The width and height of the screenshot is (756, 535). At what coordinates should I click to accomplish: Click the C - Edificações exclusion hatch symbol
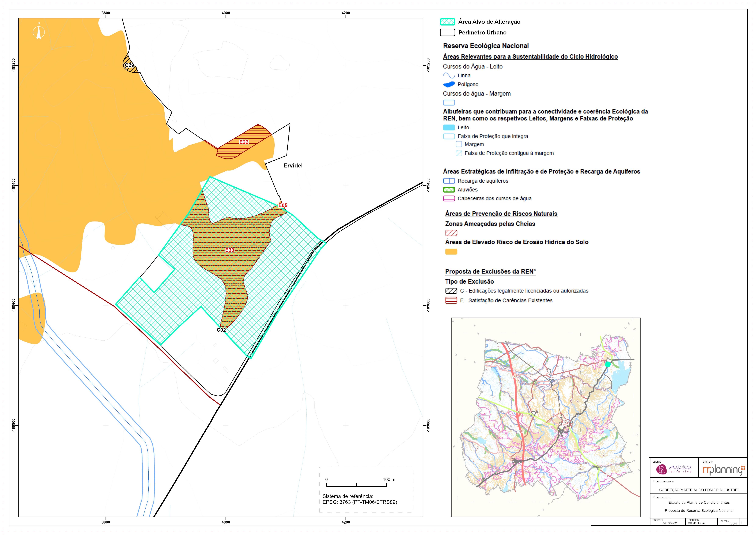451,291
